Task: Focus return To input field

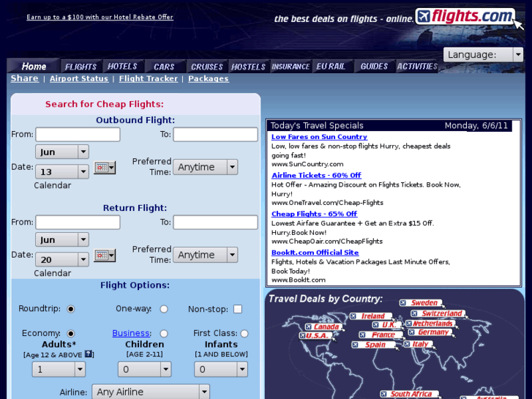Action: tap(215, 223)
